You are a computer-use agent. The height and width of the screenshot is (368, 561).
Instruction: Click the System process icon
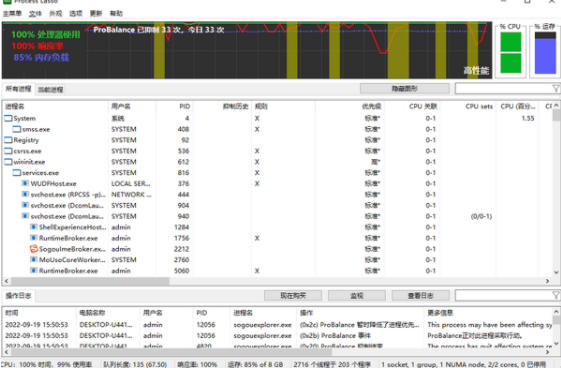(8, 118)
